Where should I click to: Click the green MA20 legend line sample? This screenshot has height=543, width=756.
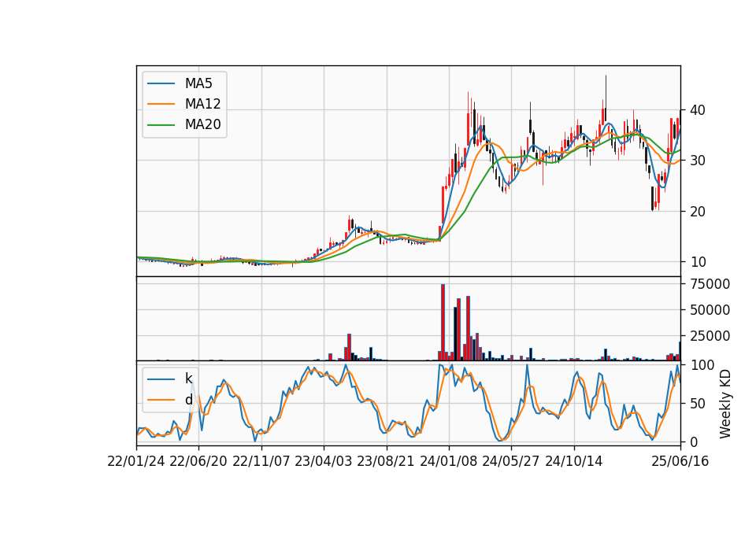tap(161, 124)
